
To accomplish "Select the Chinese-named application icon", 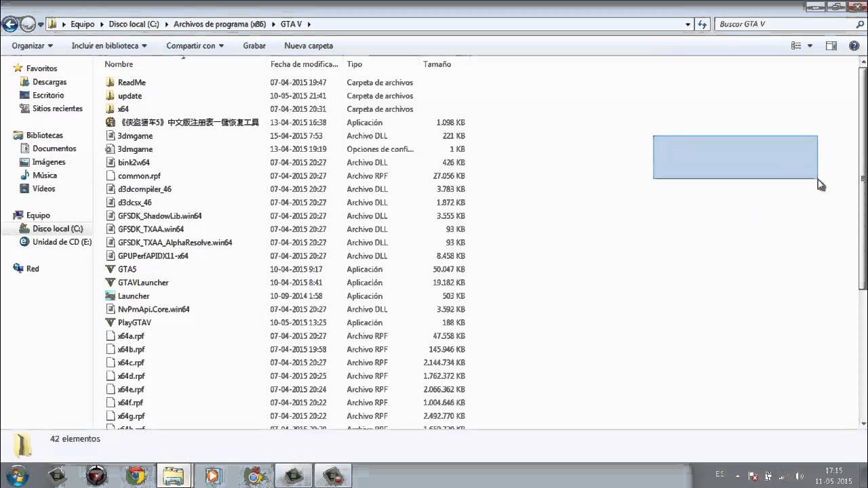I will pyautogui.click(x=111, y=122).
